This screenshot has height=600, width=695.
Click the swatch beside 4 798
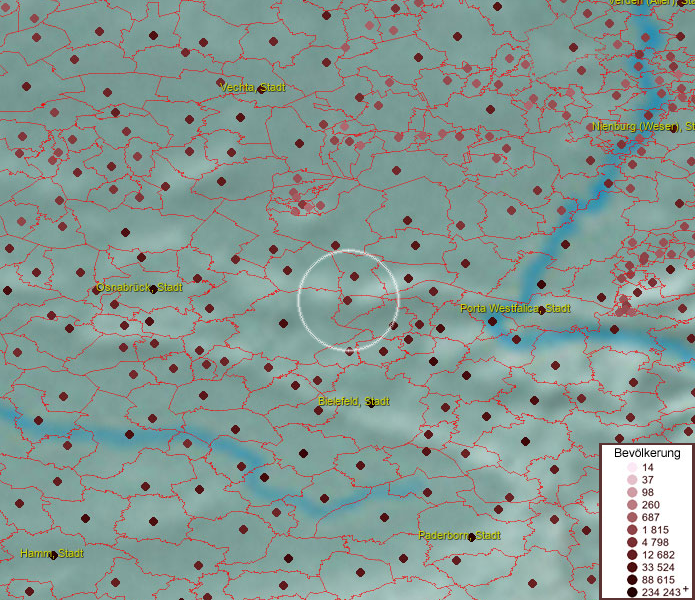pyautogui.click(x=632, y=542)
